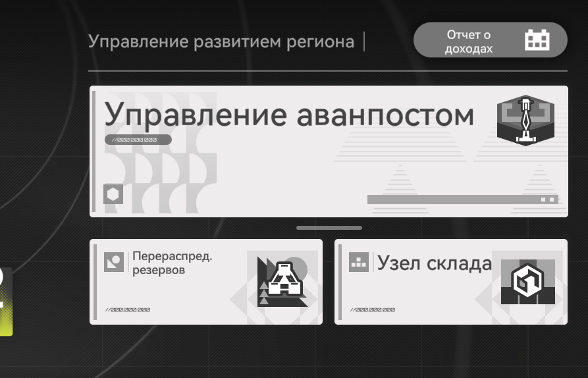This screenshot has width=588, height=378.
Task: Open the Отчет о доходах report
Action: 490,40
